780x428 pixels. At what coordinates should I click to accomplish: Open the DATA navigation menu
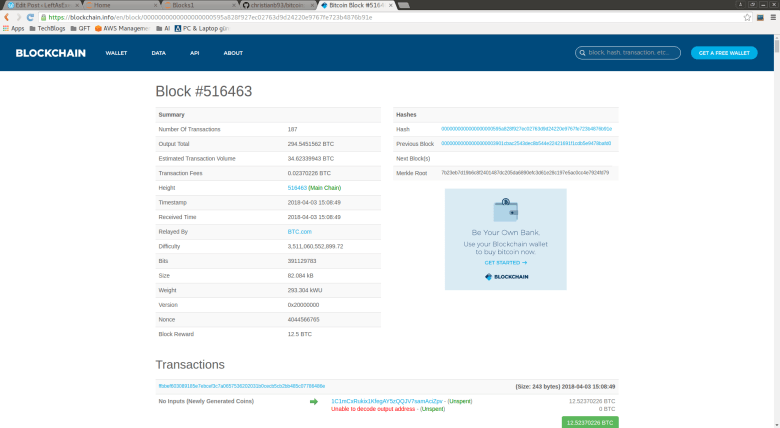pyautogui.click(x=159, y=53)
